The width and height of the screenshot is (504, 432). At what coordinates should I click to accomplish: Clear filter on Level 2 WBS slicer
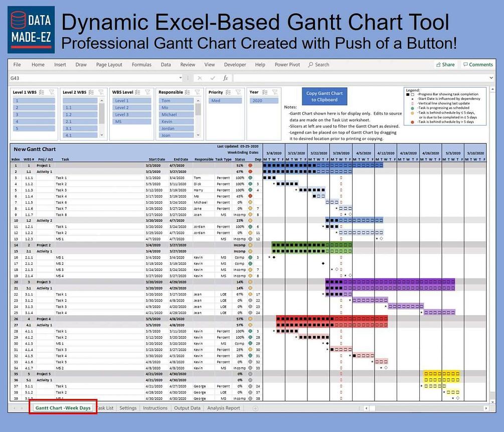pyautogui.click(x=101, y=92)
